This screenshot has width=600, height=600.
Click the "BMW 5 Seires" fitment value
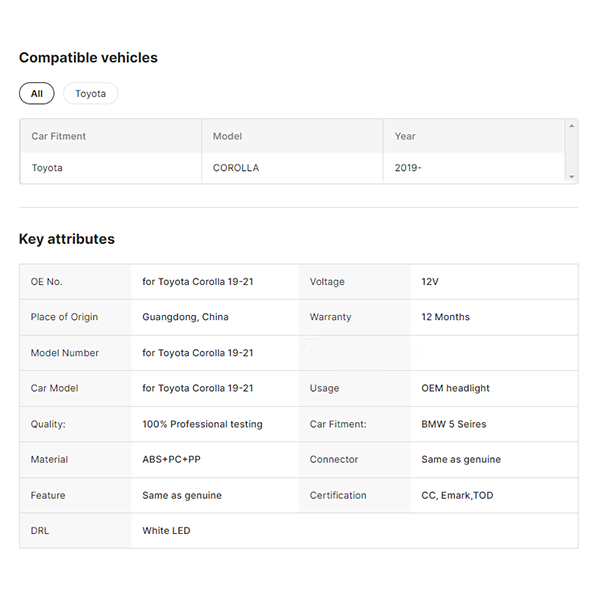pos(454,424)
